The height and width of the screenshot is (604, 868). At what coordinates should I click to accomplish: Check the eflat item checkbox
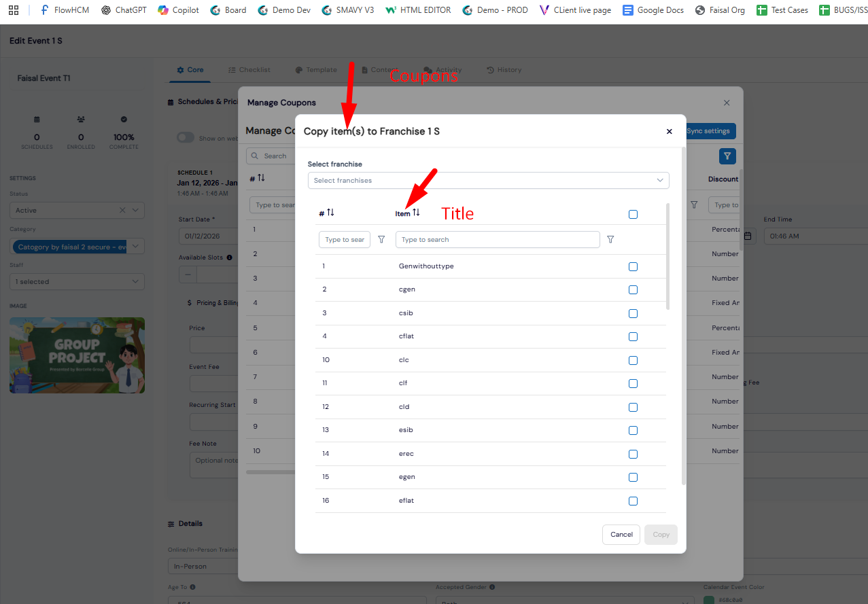coord(633,501)
